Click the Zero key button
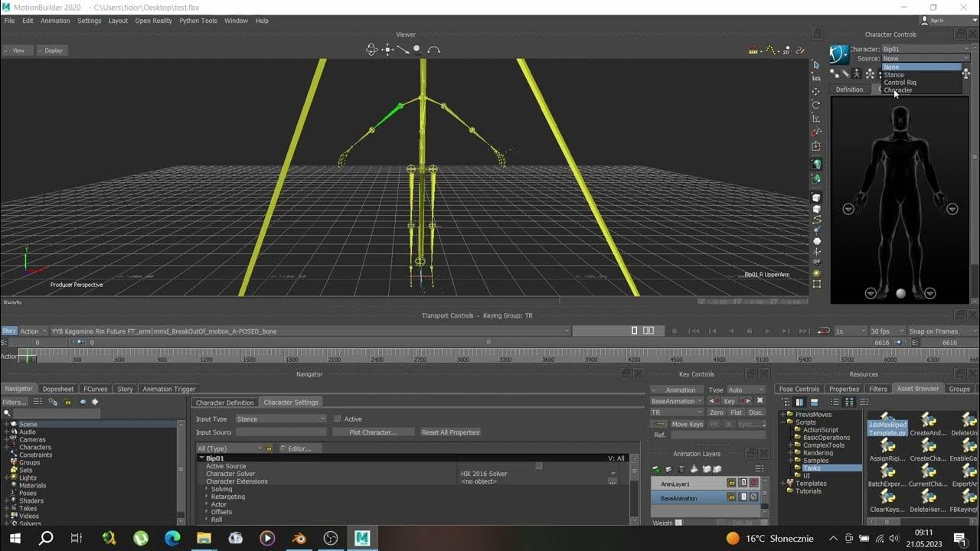This screenshot has width=980, height=551. point(716,412)
